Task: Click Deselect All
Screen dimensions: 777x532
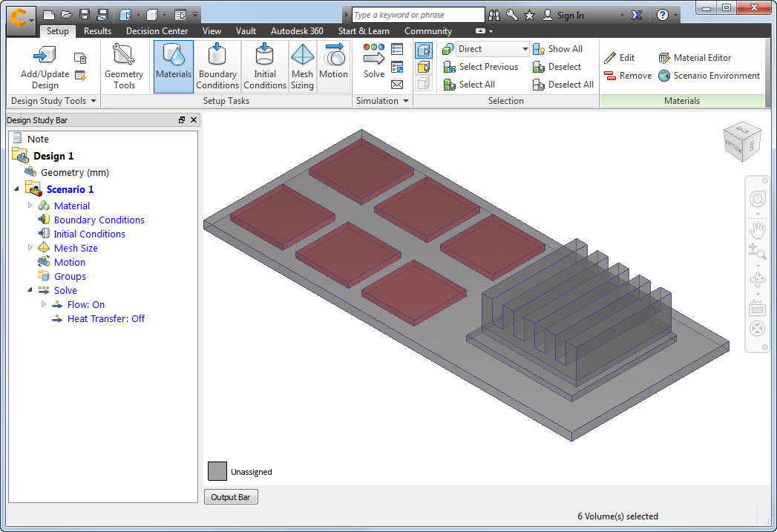Action: click(563, 85)
